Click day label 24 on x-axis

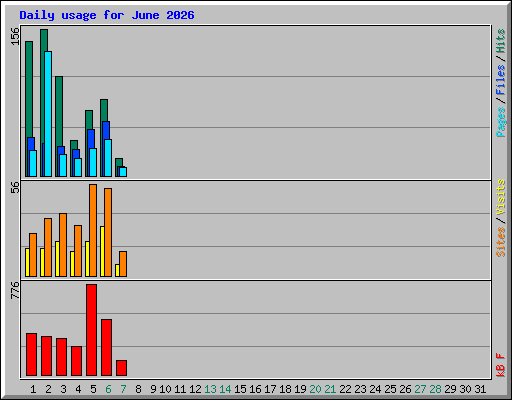375,389
